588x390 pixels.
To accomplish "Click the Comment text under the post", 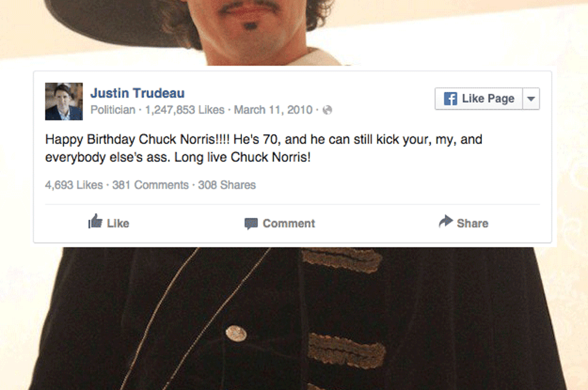I will (x=289, y=223).
